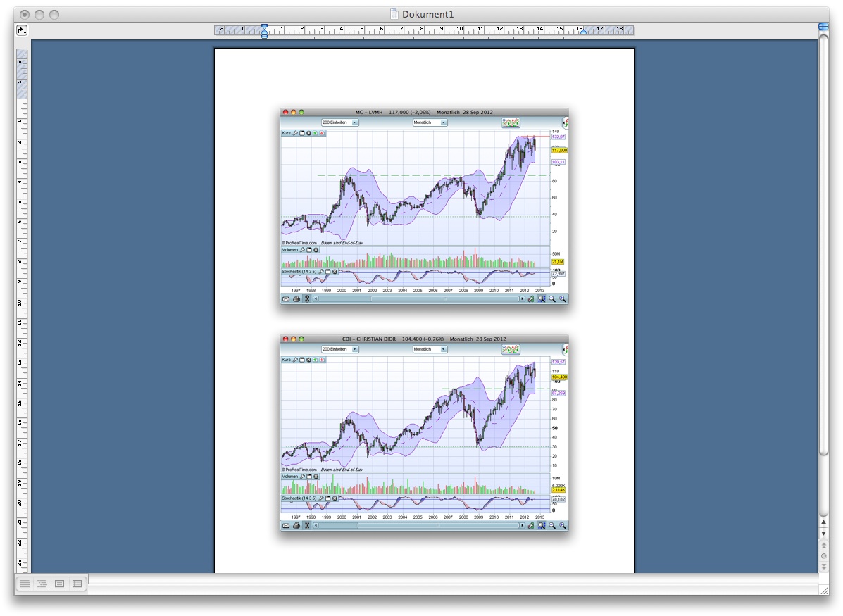Open the 'Monatlich' dropdown in LVMH chart
843x616 pixels.
430,122
